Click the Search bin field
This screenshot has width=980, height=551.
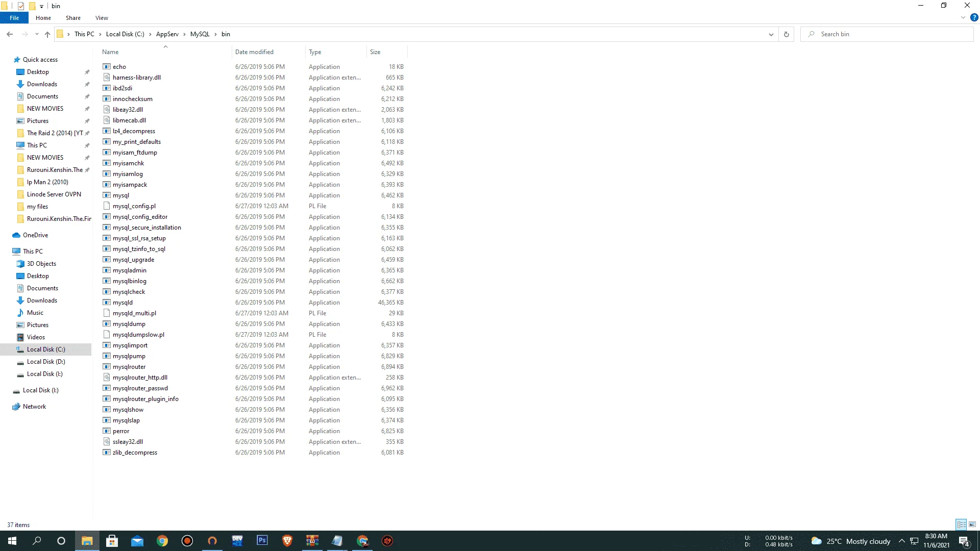(887, 34)
